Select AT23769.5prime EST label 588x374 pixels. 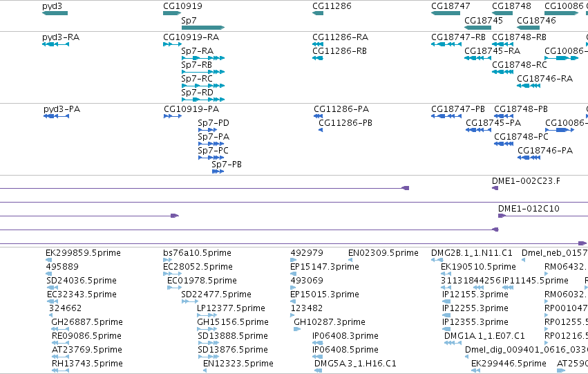coord(86,350)
